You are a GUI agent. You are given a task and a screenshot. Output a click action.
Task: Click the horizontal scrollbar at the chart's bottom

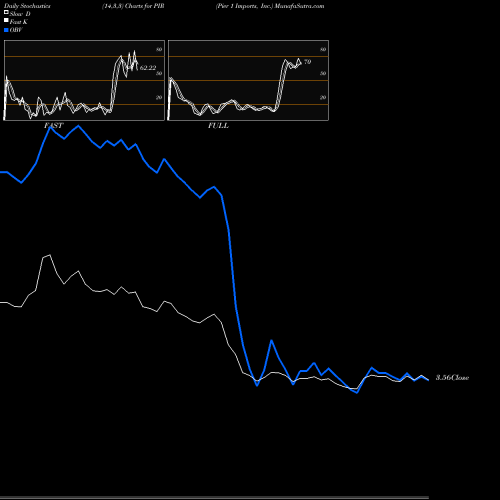(x=214, y=498)
